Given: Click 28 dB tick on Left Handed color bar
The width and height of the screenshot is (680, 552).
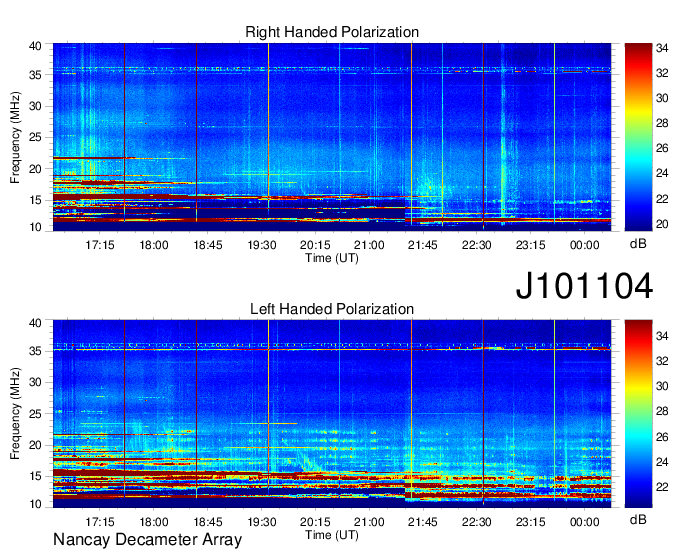Looking at the screenshot, I should click(x=662, y=412).
